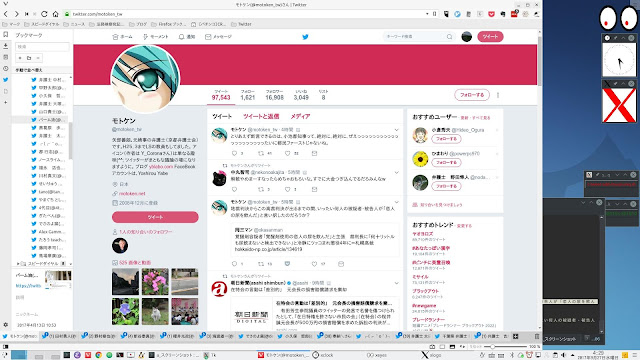Viewport: 640px width, 360px height.
Task: Open the address bar history dropdown arrow
Action: (x=427, y=14)
